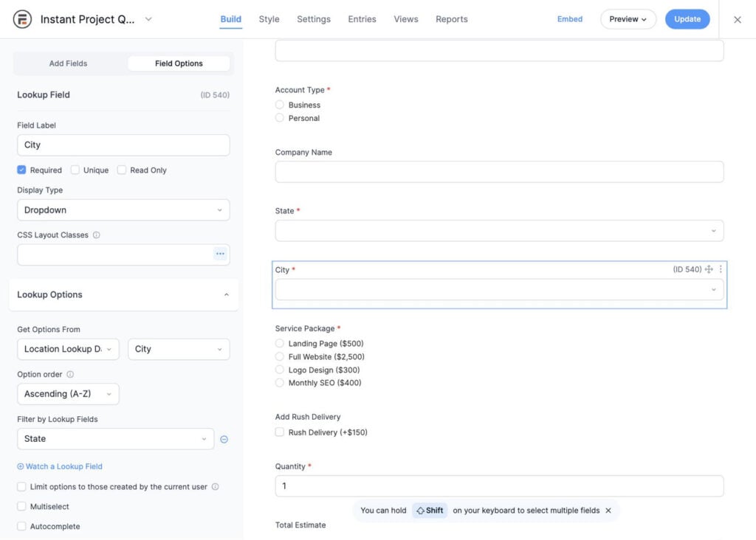The image size is (756, 540).
Task: Select Landing Page ($500) radio option
Action: point(280,343)
